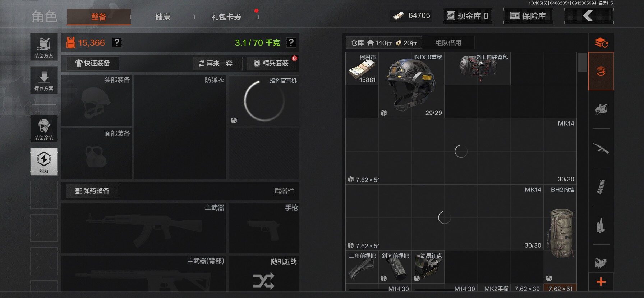Click the question mark beside weight
This screenshot has height=298, width=644.
click(291, 43)
